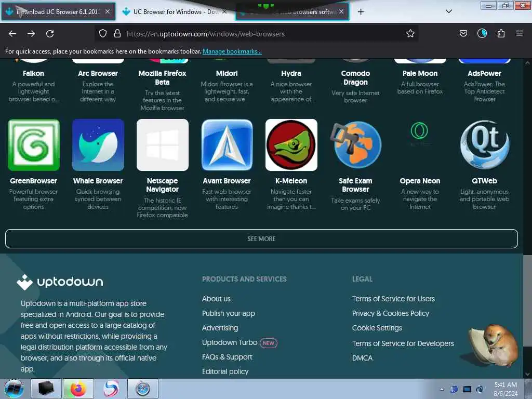Open the Safari compass icon on taskbar
This screenshot has width=532, height=399.
(x=143, y=389)
